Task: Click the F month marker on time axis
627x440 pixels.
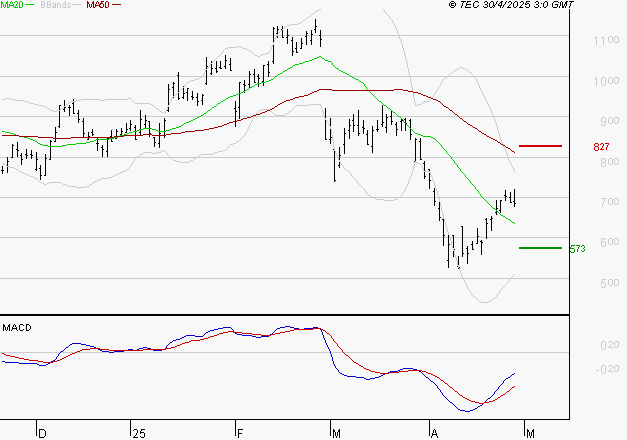Action: pyautogui.click(x=240, y=434)
